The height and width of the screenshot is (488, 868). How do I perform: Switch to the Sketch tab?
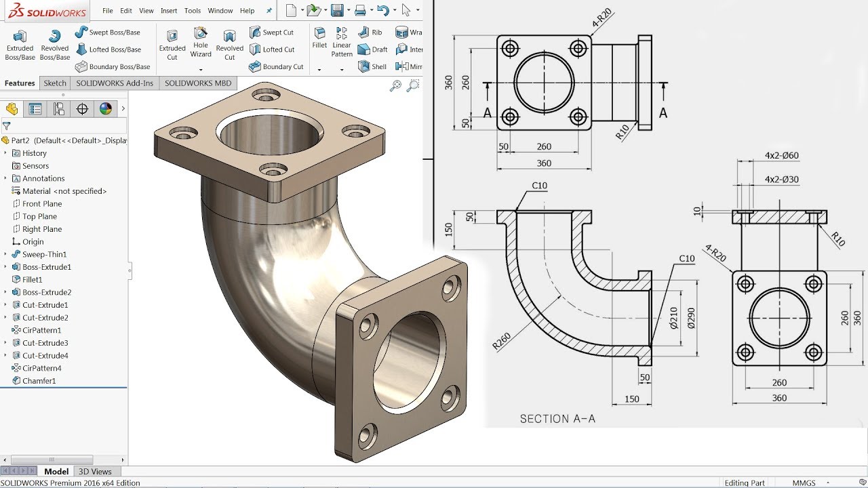pos(54,83)
